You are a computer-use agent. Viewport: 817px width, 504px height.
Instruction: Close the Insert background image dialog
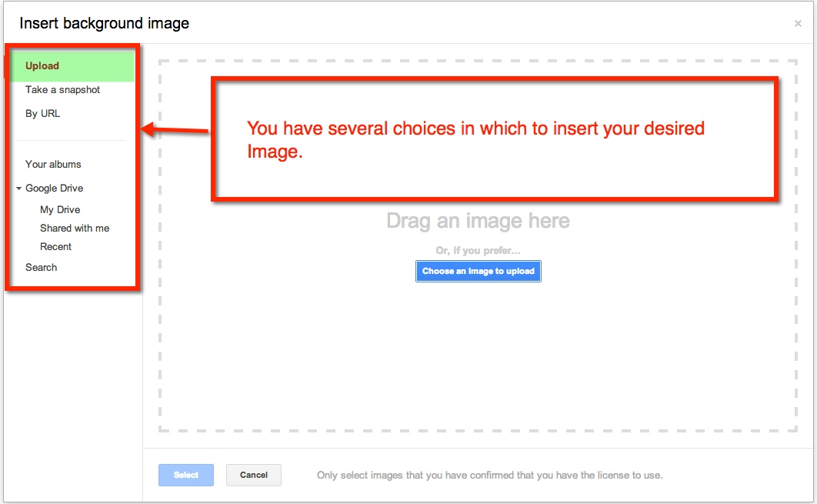[x=798, y=24]
